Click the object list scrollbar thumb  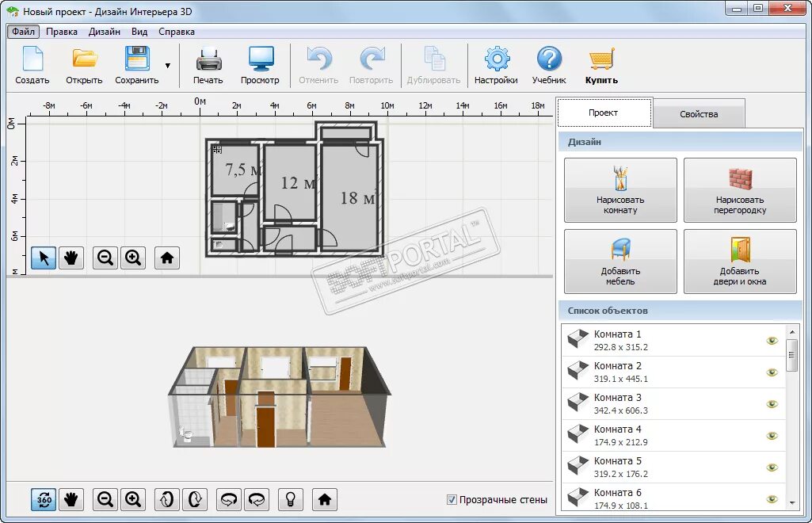[791, 355]
